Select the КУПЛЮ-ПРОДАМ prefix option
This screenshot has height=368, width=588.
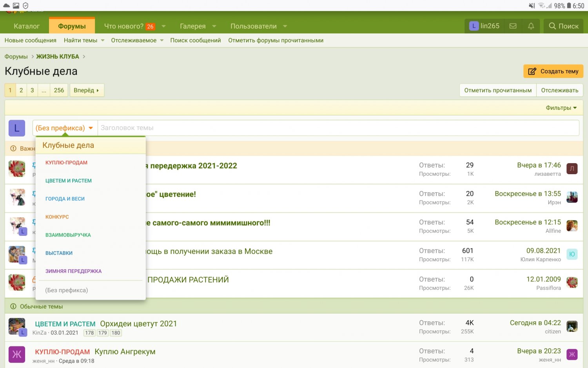pos(66,162)
